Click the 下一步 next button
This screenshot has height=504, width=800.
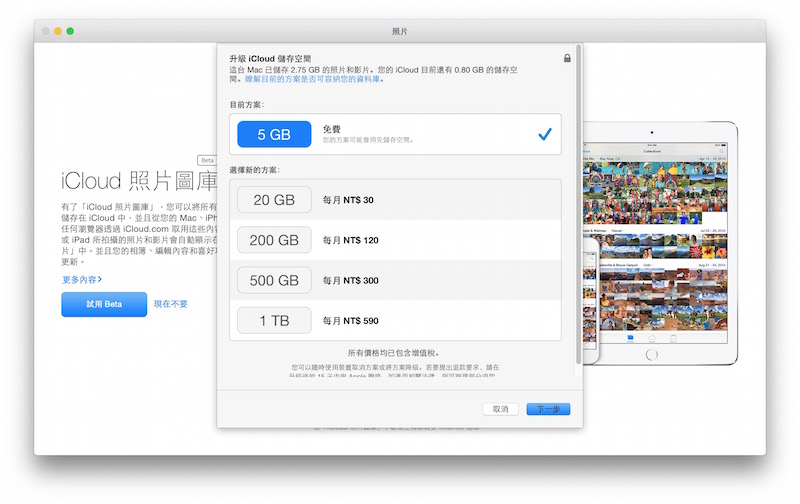pos(548,409)
